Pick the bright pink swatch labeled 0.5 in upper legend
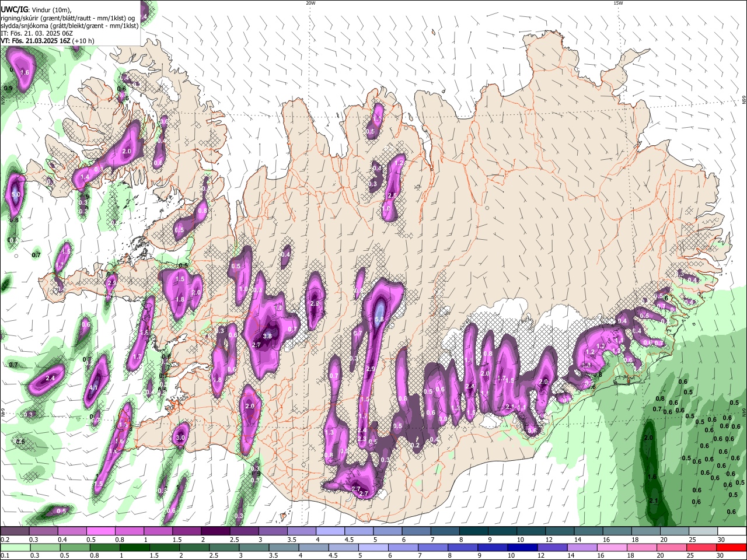The width and height of the screenshot is (747, 560). tap(100, 531)
